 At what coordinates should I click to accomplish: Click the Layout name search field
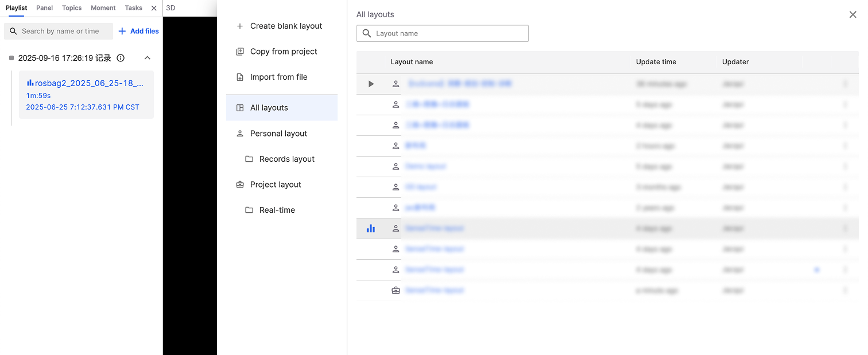(448, 33)
